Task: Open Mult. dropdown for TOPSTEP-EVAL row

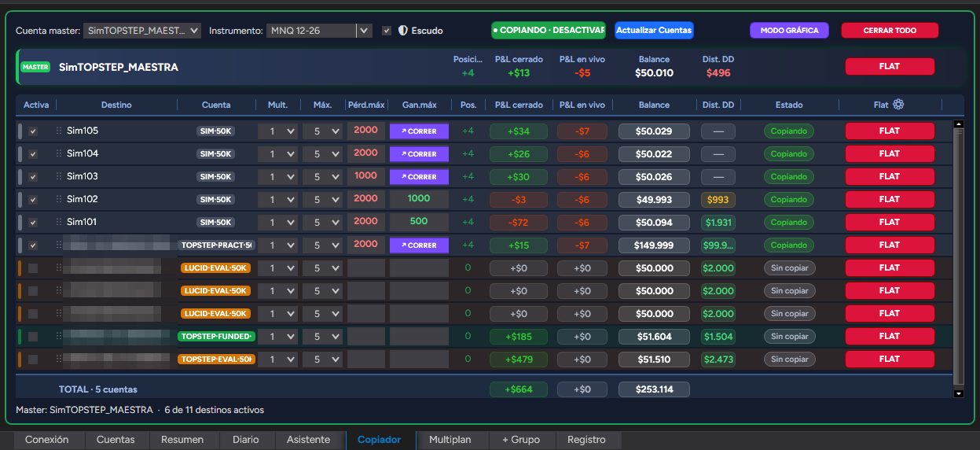Action: (x=277, y=360)
